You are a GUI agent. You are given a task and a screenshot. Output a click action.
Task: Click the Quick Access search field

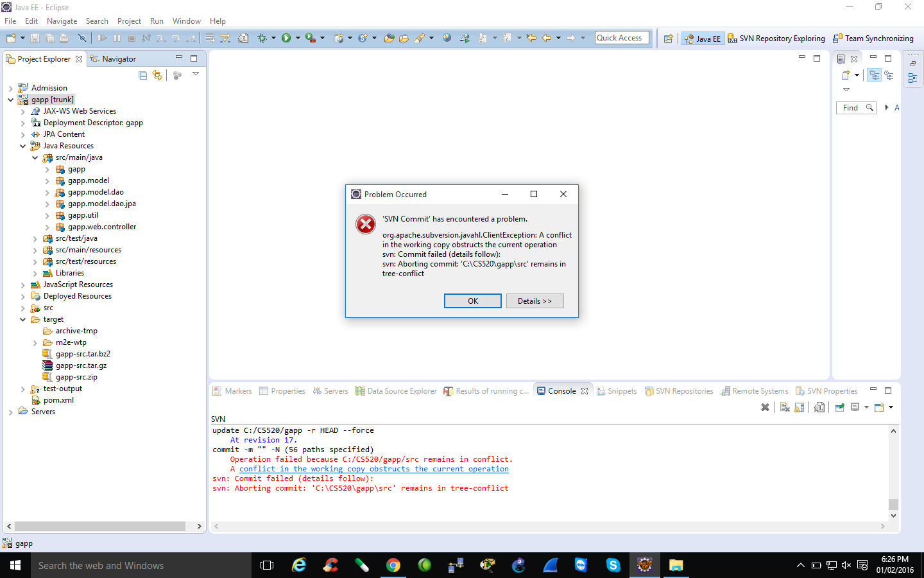pyautogui.click(x=621, y=38)
